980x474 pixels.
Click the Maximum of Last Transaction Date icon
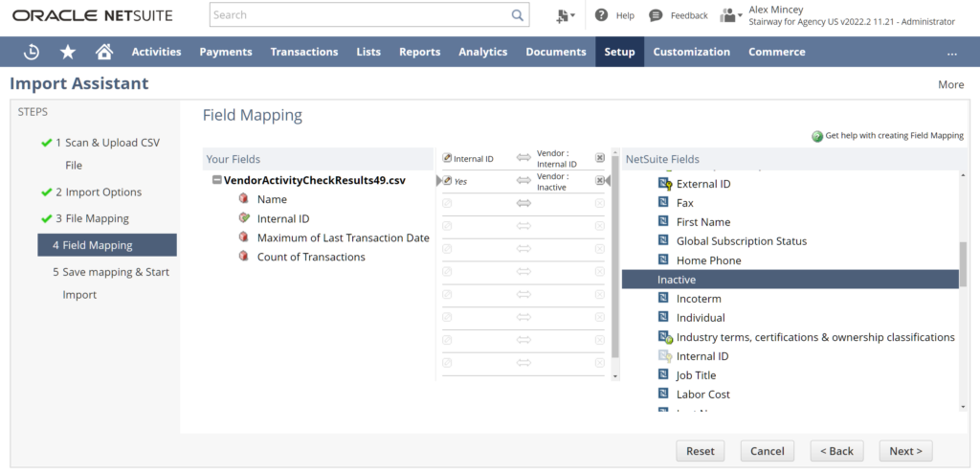(244, 237)
